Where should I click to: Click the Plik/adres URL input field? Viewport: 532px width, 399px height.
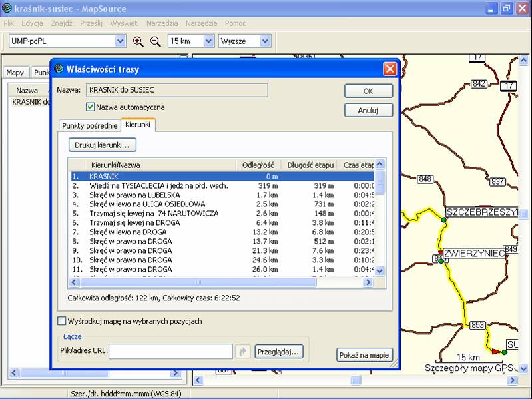(170, 351)
